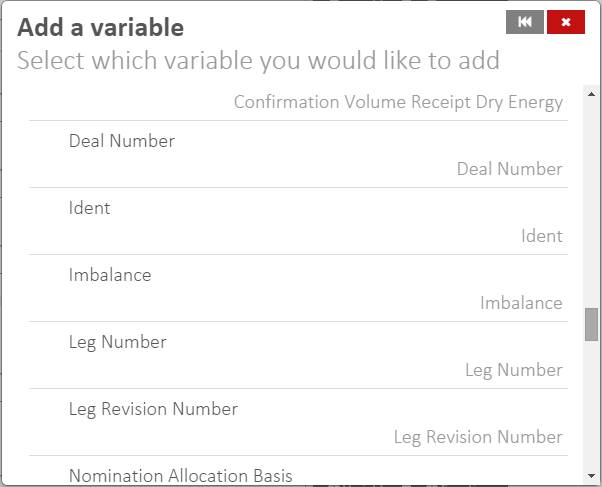Click the rewind back icon button
This screenshot has height=487, width=602.
[525, 22]
